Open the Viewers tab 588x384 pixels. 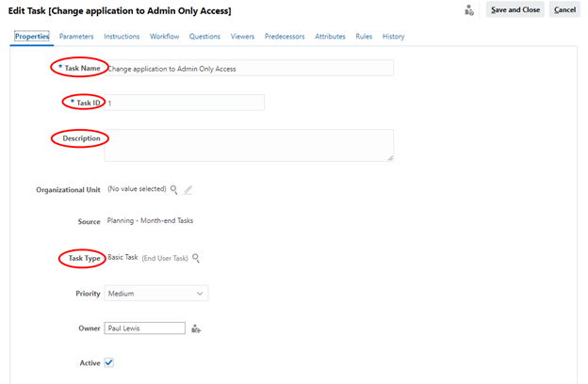tap(242, 37)
